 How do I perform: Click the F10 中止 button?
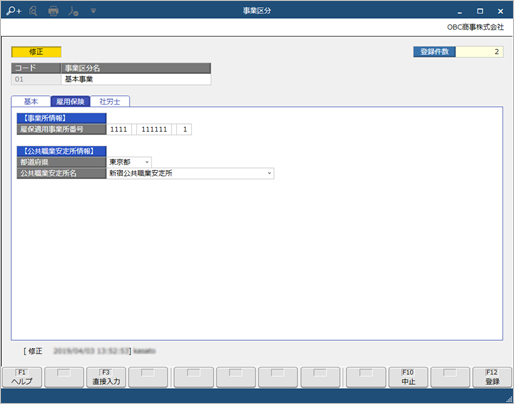pos(408,377)
